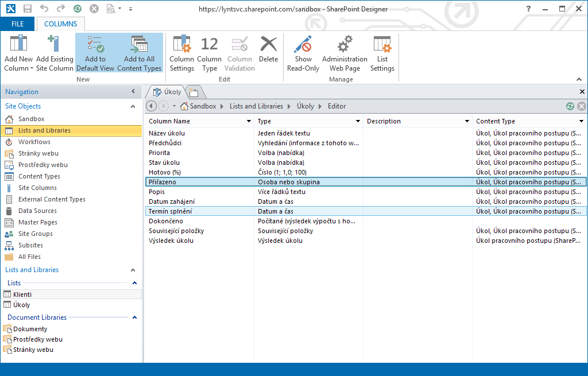Click Column Validation ribbon button

coord(239,53)
